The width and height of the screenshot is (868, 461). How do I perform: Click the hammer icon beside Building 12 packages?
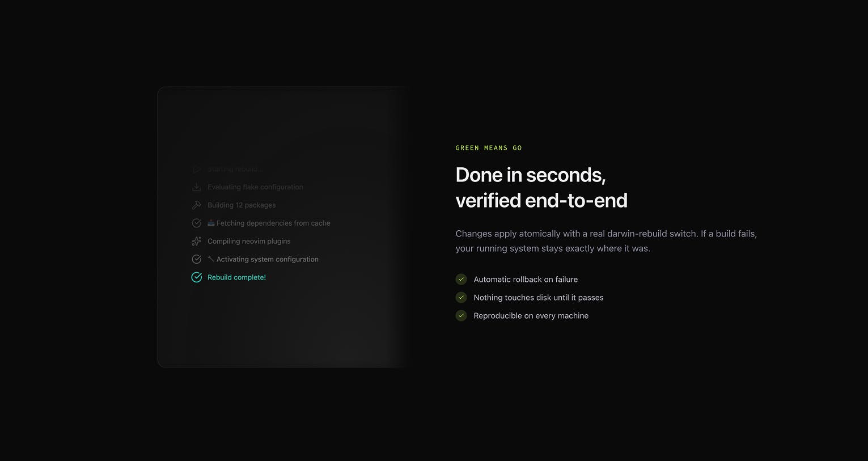196,205
